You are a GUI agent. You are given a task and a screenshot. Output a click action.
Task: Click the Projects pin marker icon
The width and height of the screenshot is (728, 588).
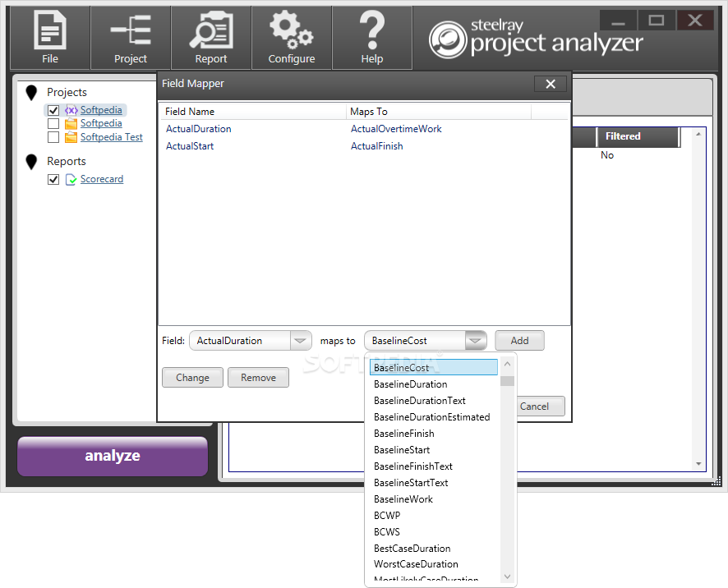coord(31,92)
